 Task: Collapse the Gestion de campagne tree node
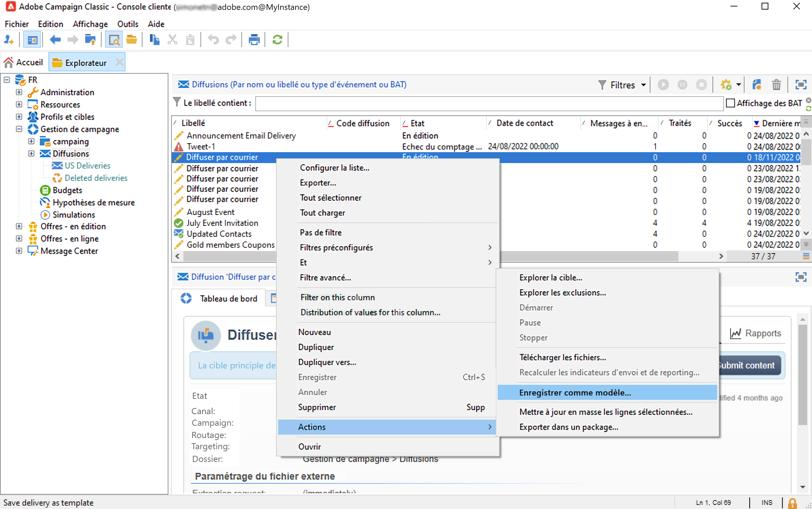pyautogui.click(x=19, y=129)
